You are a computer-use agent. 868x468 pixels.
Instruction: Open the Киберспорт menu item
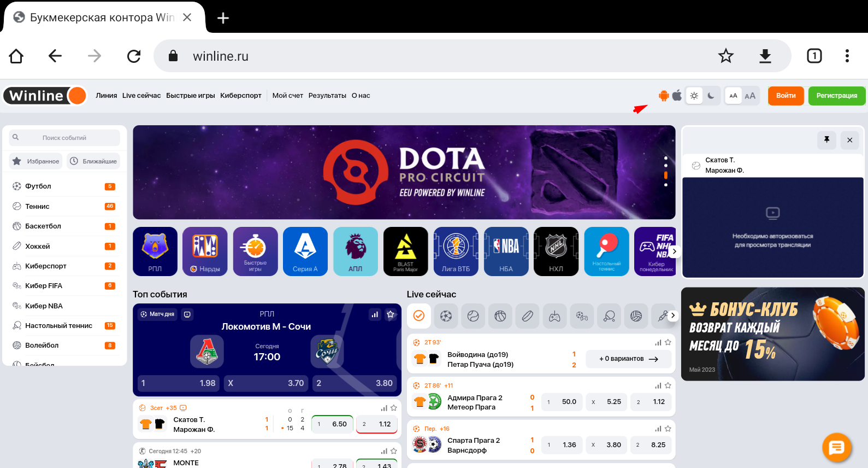(240, 96)
